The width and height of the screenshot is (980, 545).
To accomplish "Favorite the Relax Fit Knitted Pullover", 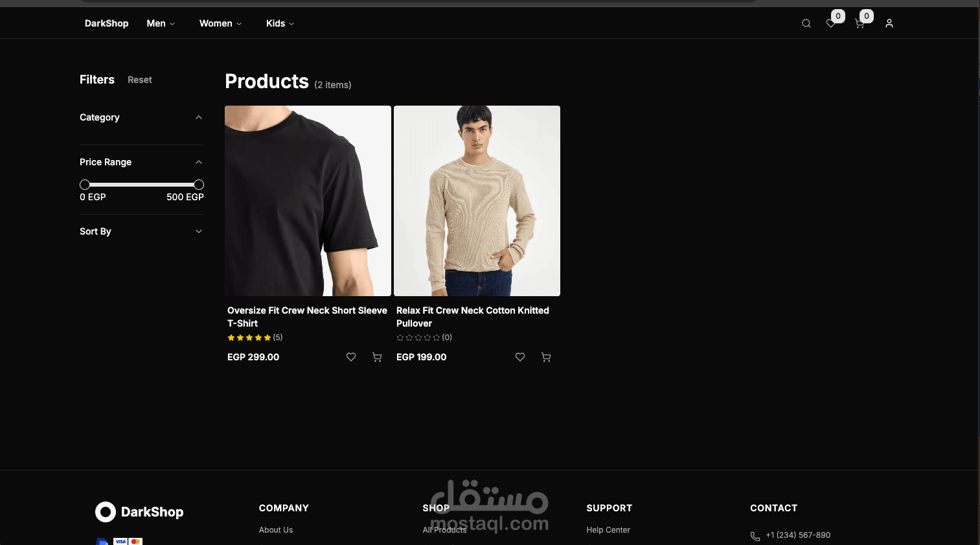I will pyautogui.click(x=519, y=357).
